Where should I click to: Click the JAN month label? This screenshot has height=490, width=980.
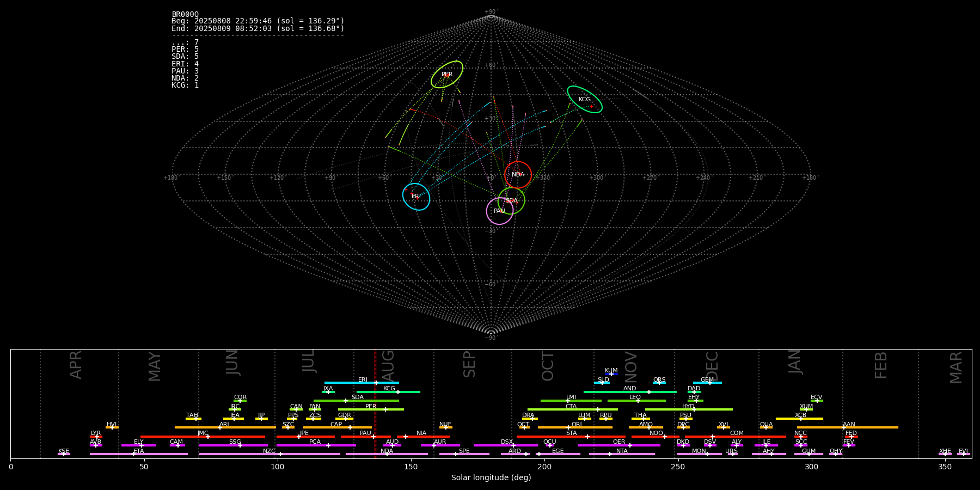coord(795,362)
